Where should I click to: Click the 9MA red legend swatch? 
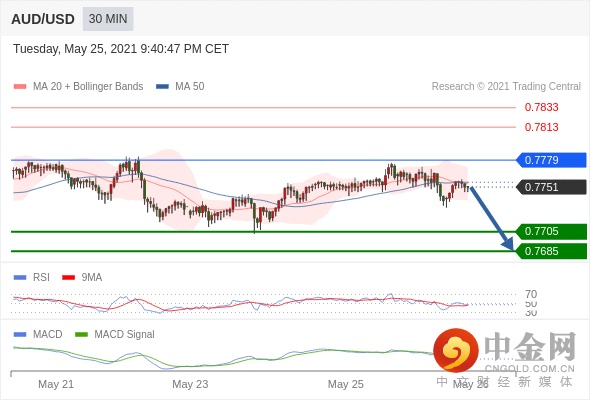tap(68, 277)
